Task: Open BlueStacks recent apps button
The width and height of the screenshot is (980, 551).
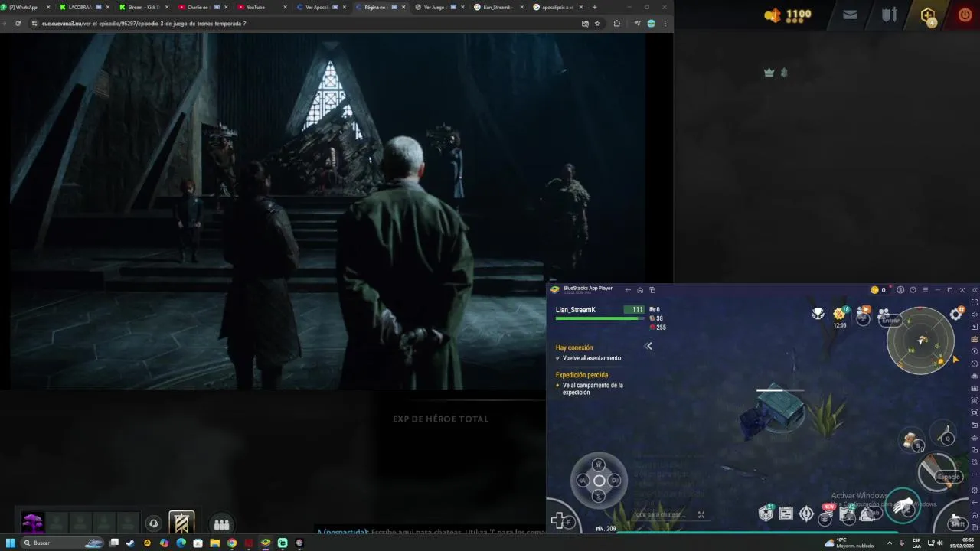Action: click(x=652, y=290)
